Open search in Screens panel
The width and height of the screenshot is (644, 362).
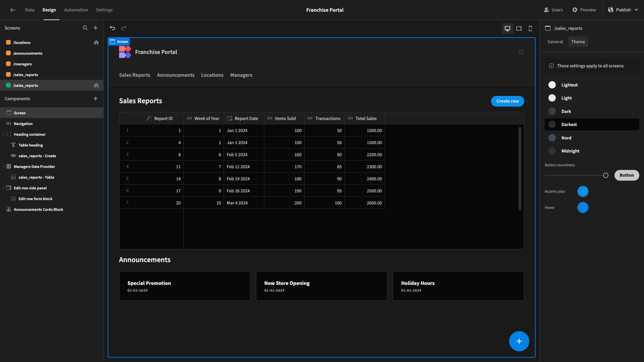85,28
